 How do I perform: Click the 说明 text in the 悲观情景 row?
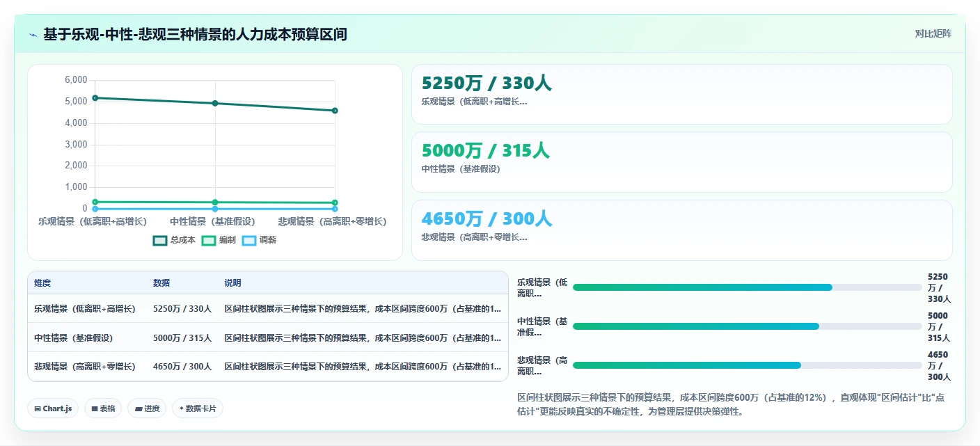[x=363, y=366]
